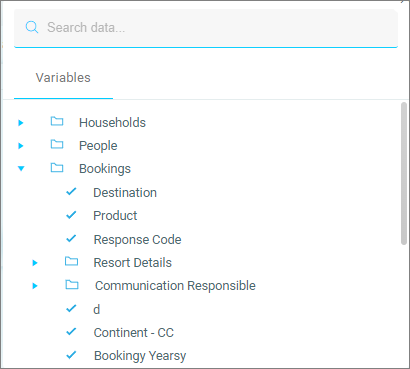This screenshot has height=369, width=410.
Task: Click the checkmark icon beside Response Code
Action: tap(71, 239)
